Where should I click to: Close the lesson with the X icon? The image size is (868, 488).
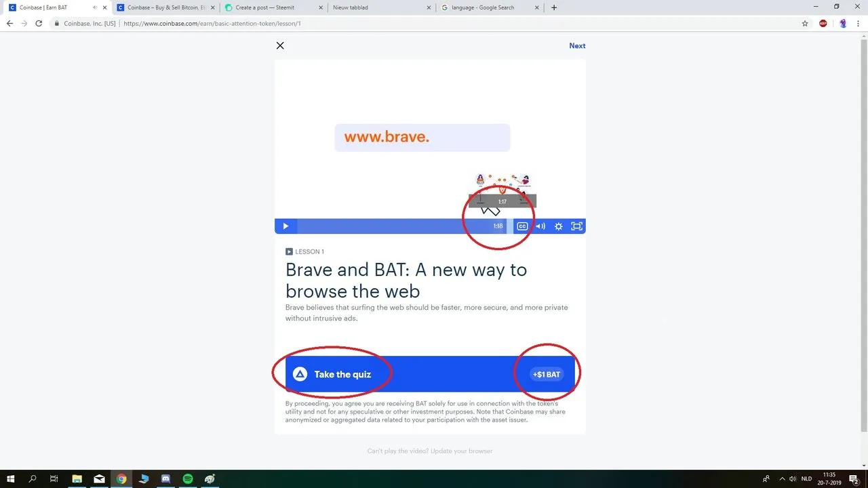click(280, 45)
